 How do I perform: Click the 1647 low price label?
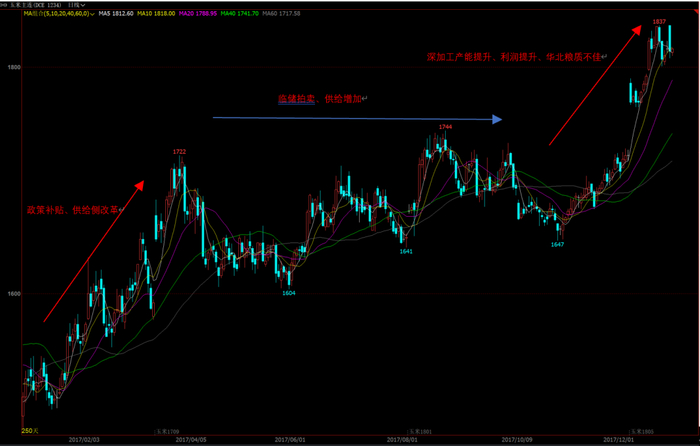tap(557, 244)
